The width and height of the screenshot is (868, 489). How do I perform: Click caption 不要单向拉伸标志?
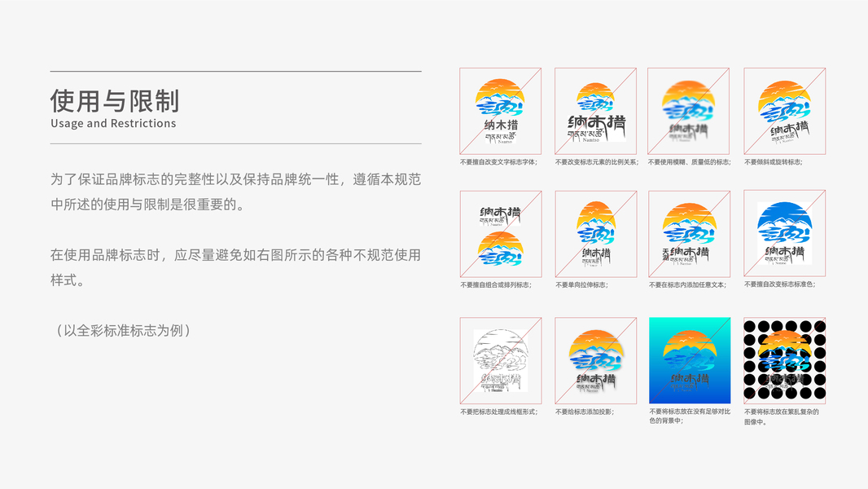(x=582, y=285)
